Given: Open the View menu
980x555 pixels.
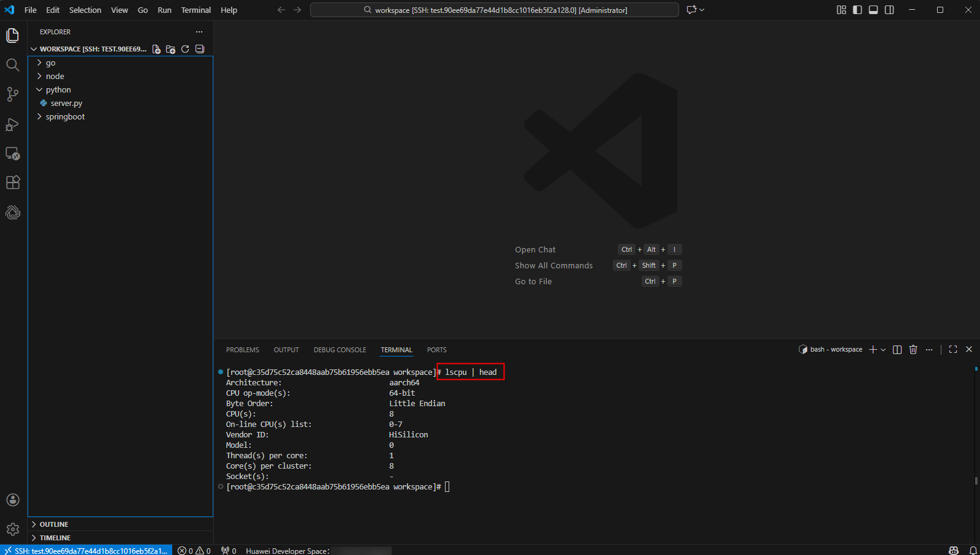Looking at the screenshot, I should (x=120, y=10).
